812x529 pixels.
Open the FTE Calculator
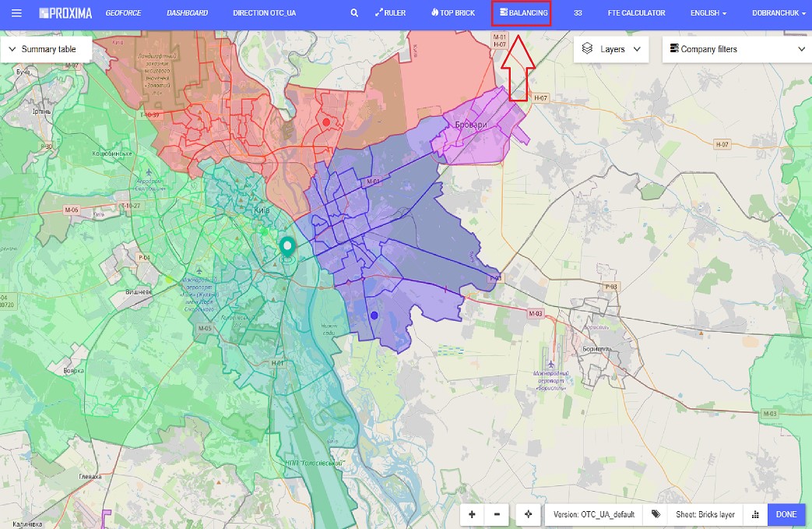tap(635, 12)
